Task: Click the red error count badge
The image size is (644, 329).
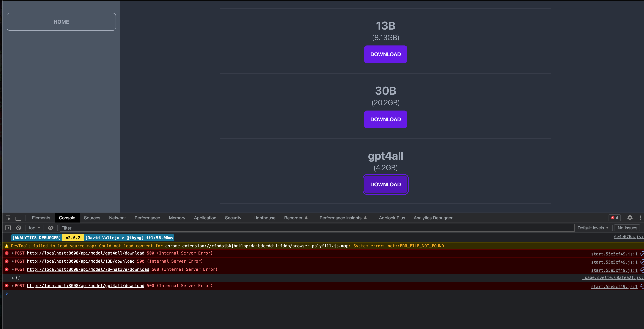Action: [x=614, y=218]
